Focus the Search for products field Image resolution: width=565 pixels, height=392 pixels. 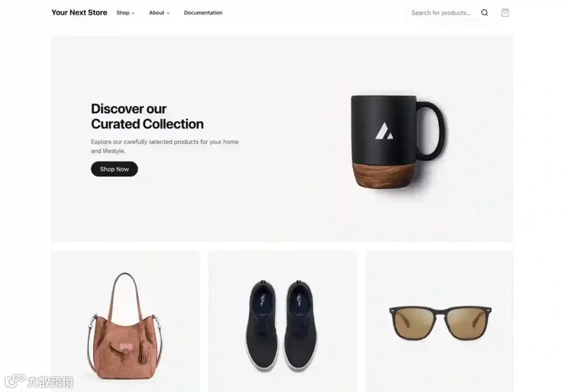[442, 13]
